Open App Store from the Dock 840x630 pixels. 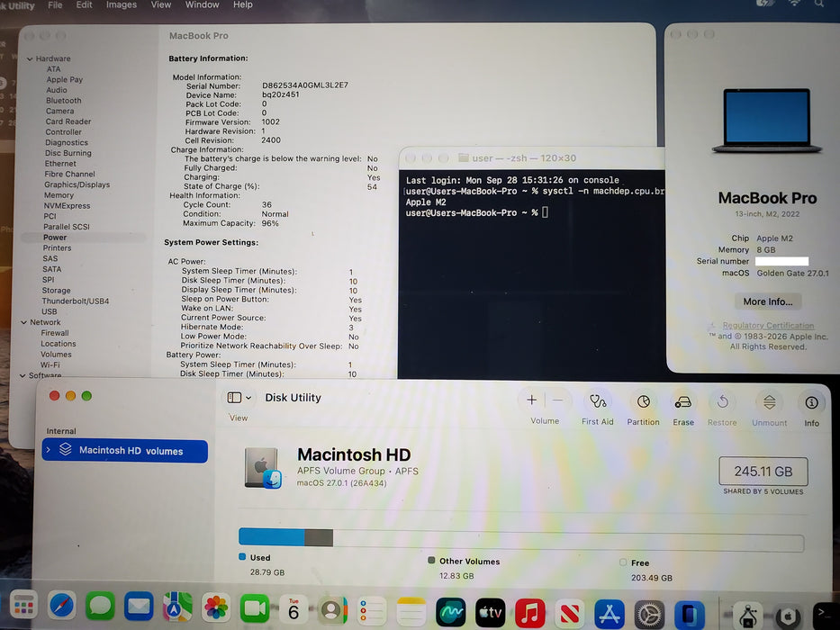(610, 614)
